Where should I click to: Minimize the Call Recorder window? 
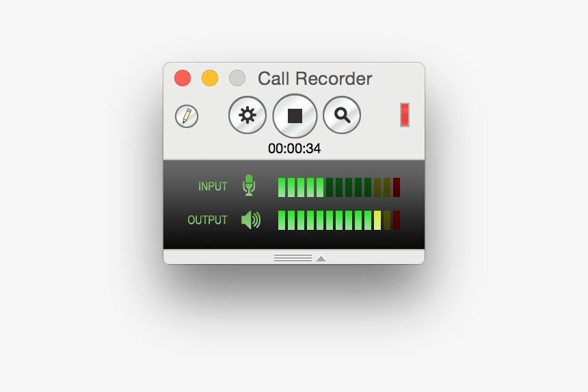[210, 78]
